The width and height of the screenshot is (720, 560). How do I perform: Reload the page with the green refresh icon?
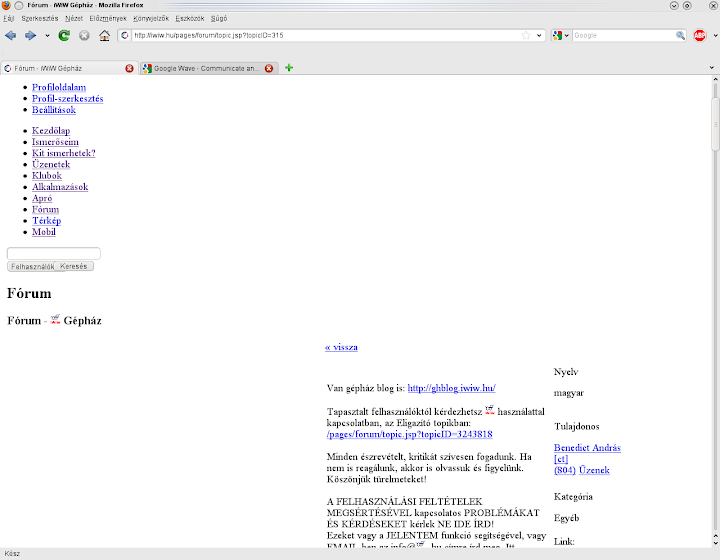coord(64,35)
